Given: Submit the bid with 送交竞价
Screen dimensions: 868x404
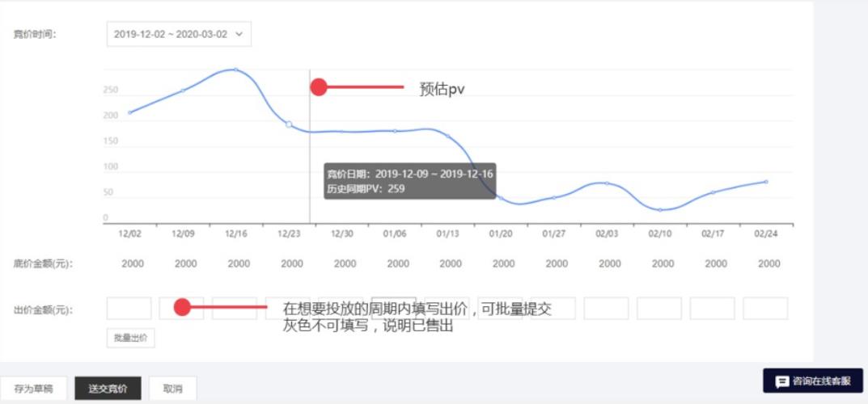Looking at the screenshot, I should click(x=108, y=389).
